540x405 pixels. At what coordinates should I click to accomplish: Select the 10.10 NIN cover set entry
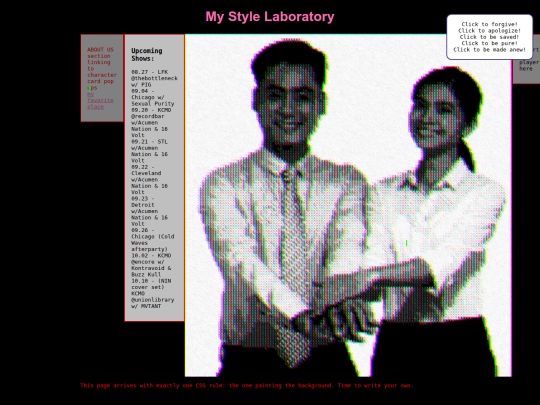click(x=153, y=293)
